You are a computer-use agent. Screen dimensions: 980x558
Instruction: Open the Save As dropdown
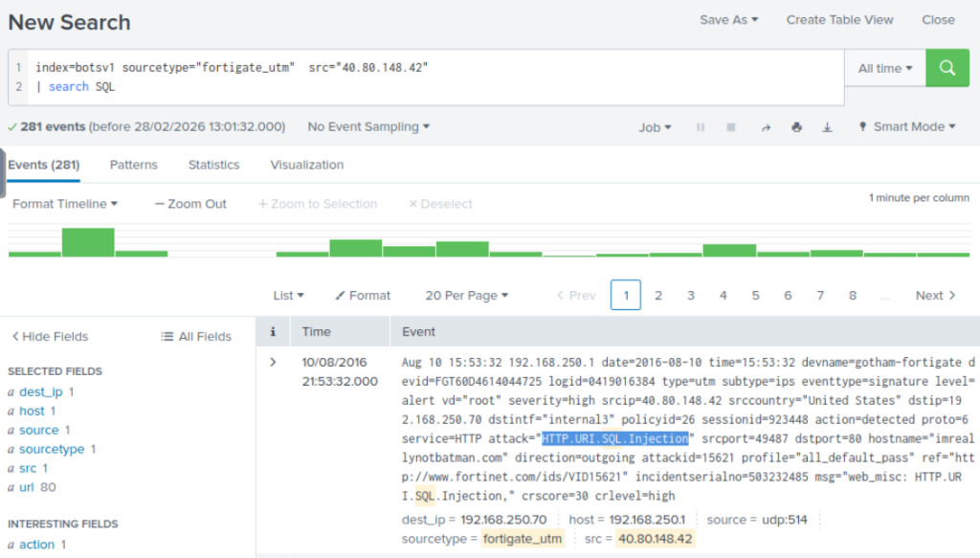[728, 20]
